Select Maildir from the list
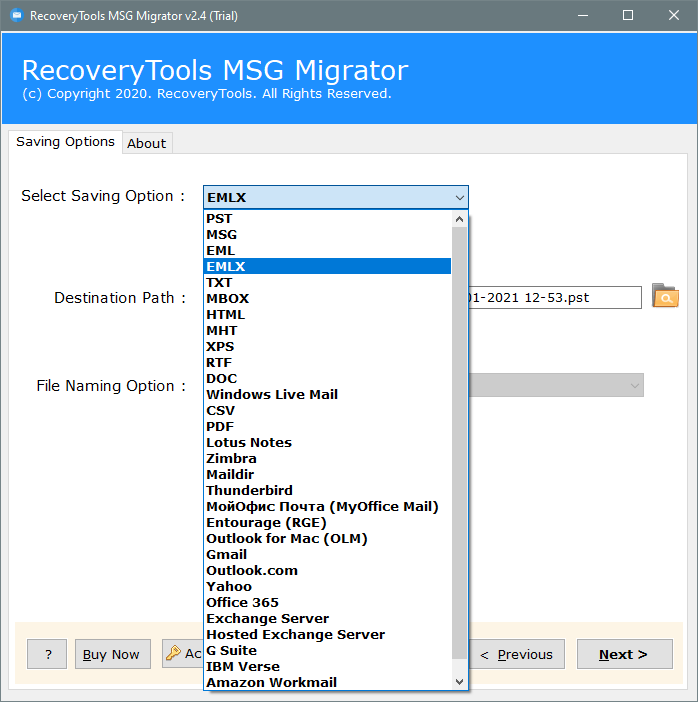 tap(327, 475)
